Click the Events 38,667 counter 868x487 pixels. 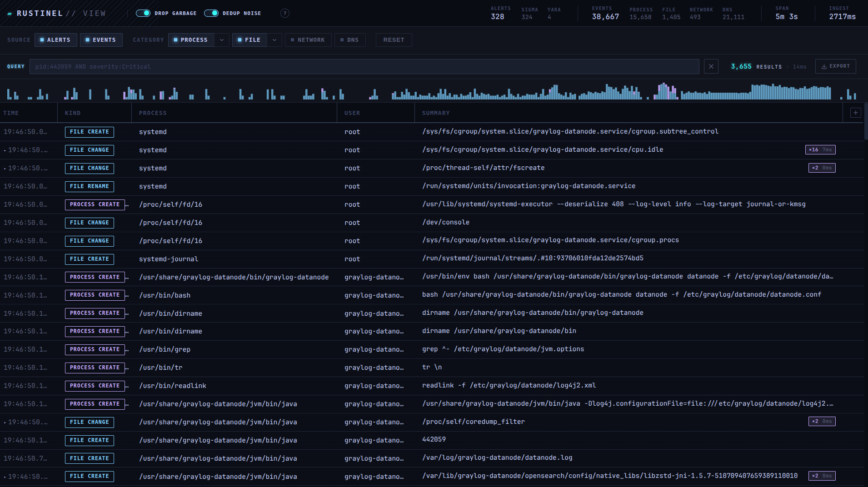(x=605, y=13)
